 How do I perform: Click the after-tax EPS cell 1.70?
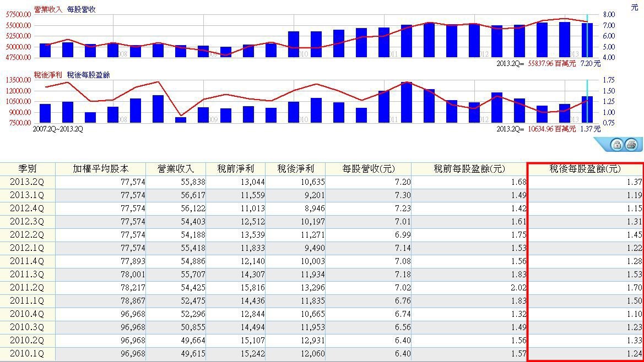585,287
